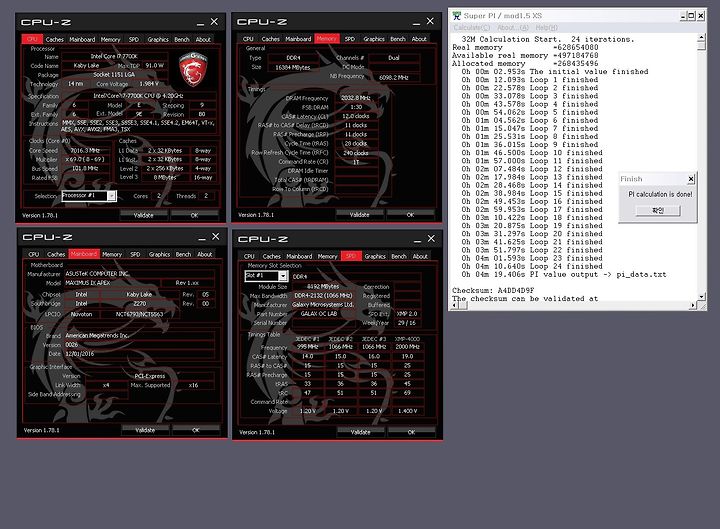Click the XMP-4000 column header
The width and height of the screenshot is (720, 529).
407,339
